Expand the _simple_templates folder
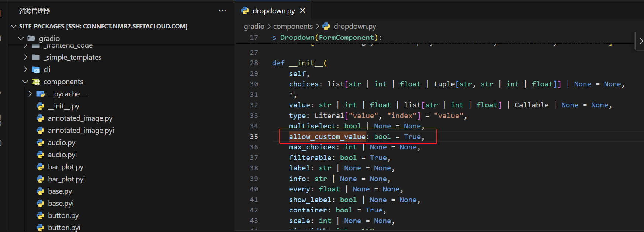644x232 pixels. [x=25, y=57]
